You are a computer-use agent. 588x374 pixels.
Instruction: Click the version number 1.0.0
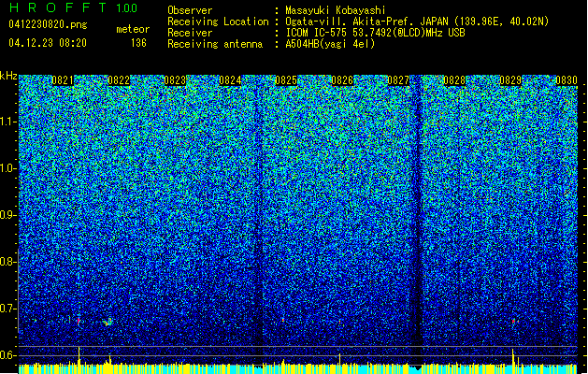tap(127, 8)
